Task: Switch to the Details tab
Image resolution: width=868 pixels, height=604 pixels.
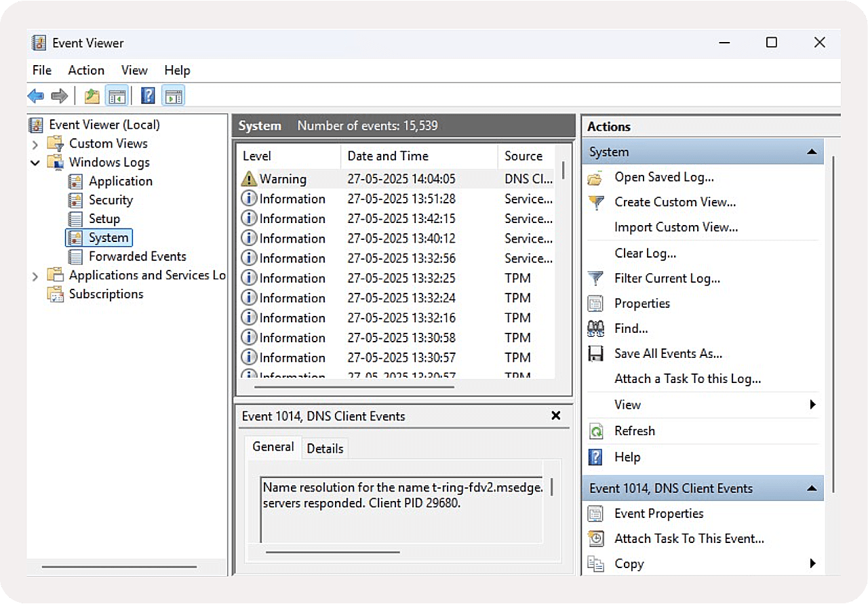Action: pyautogui.click(x=325, y=449)
